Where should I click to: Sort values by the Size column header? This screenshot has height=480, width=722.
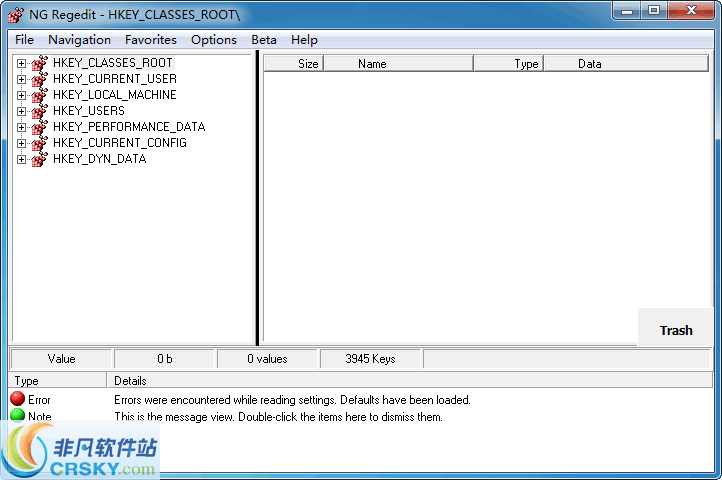294,64
